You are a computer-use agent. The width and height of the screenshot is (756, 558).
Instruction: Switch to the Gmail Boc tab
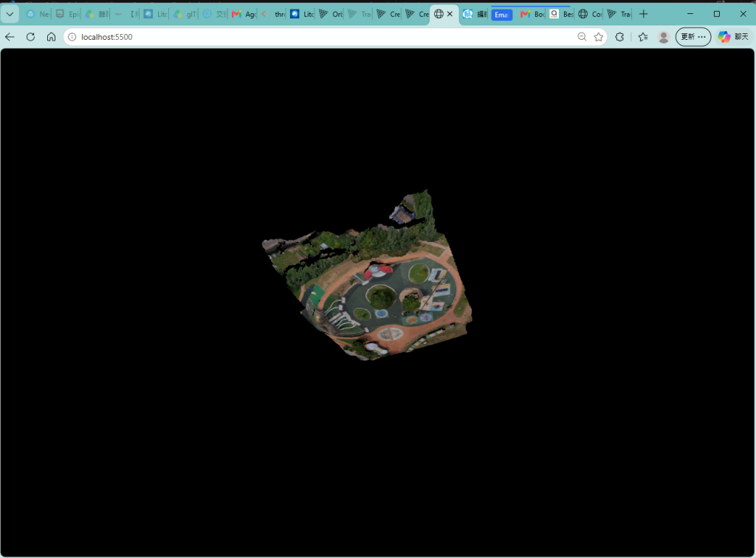point(532,14)
